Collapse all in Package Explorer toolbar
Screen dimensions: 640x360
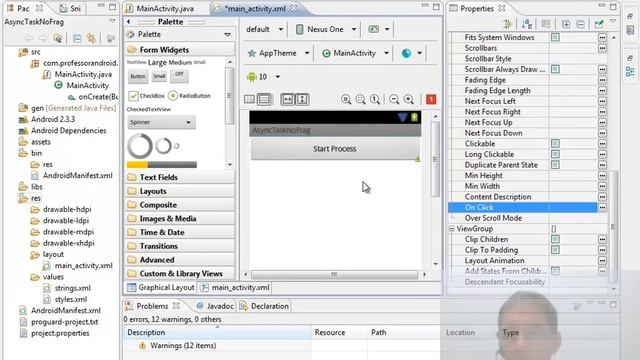(77, 38)
